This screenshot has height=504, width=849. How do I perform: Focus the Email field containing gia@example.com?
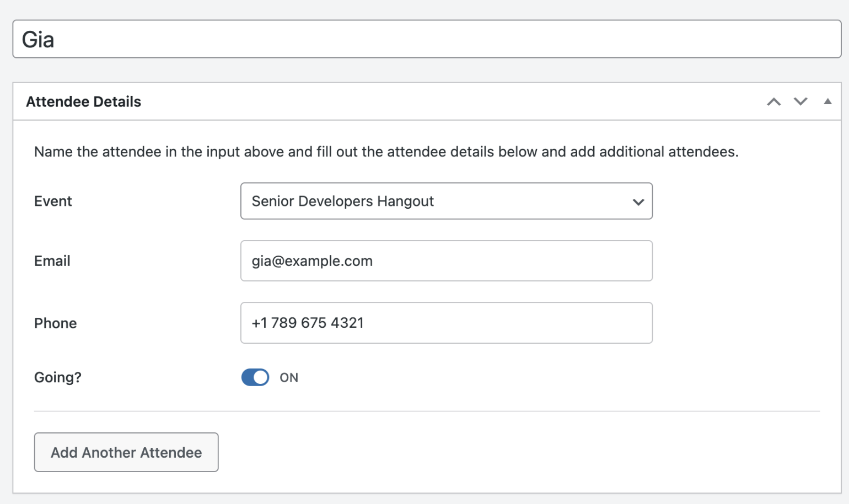tap(446, 261)
